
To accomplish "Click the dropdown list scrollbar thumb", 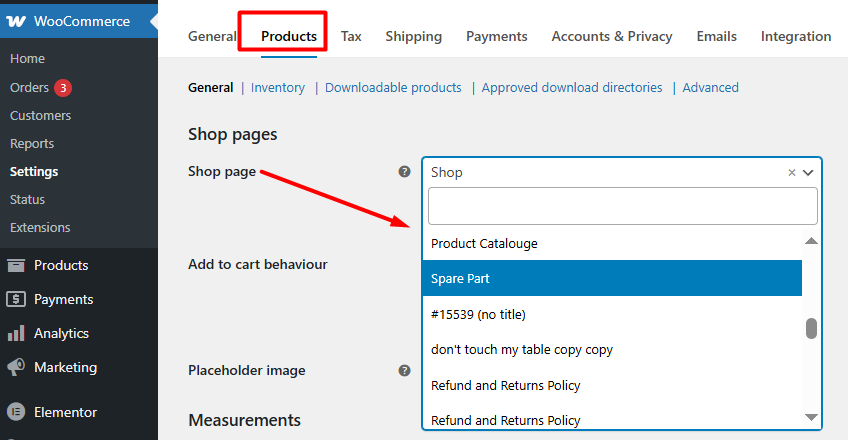I will coord(811,328).
